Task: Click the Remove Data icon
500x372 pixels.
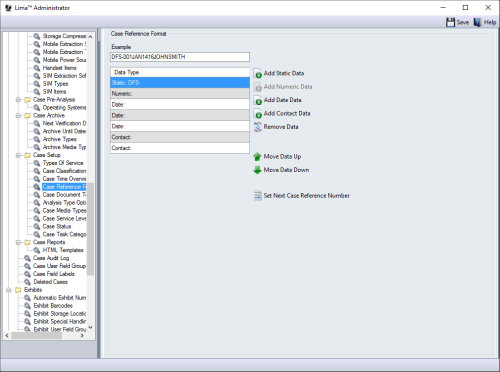Action: (x=258, y=127)
